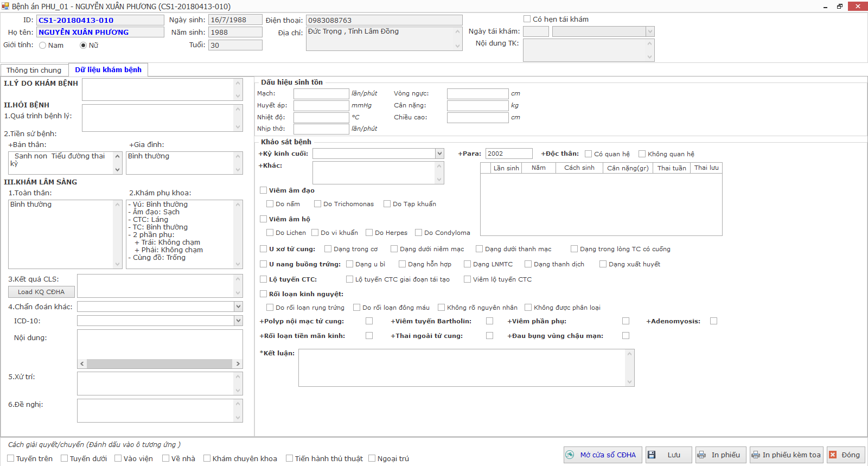Tick the Adenomyosis checkbox
Screen dimensions: 868x466
click(x=713, y=321)
